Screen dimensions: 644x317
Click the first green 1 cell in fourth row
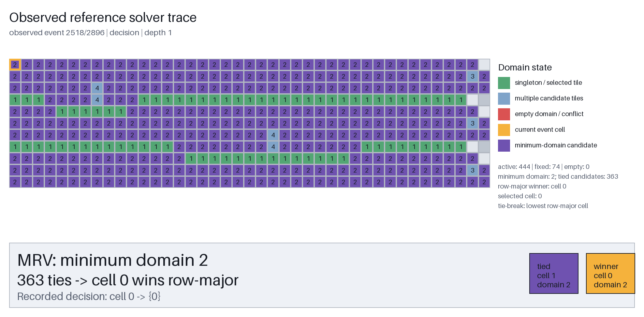[x=15, y=100]
